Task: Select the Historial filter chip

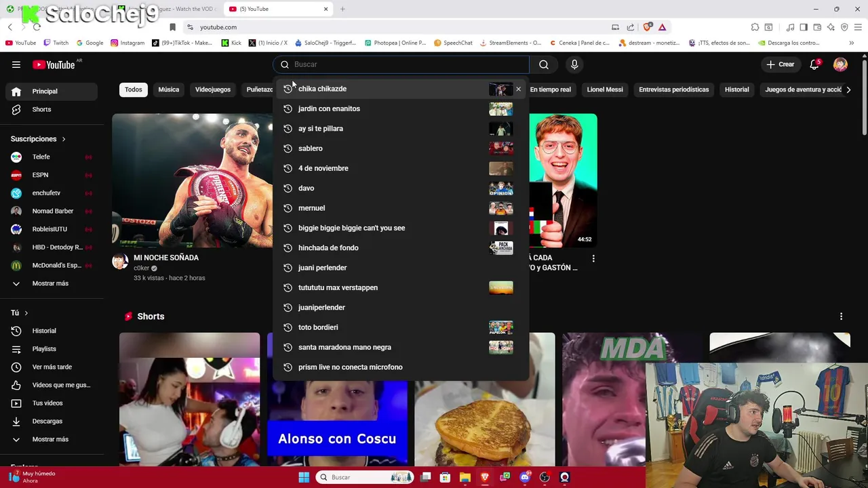Action: [x=736, y=89]
